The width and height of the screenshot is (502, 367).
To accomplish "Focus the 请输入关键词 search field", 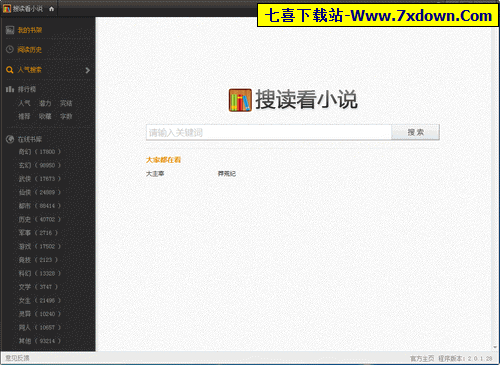I will (269, 133).
